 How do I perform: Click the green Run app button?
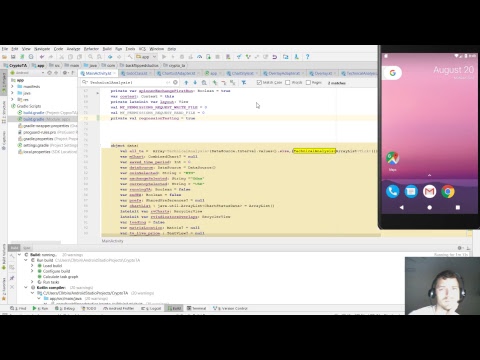tap(164, 57)
